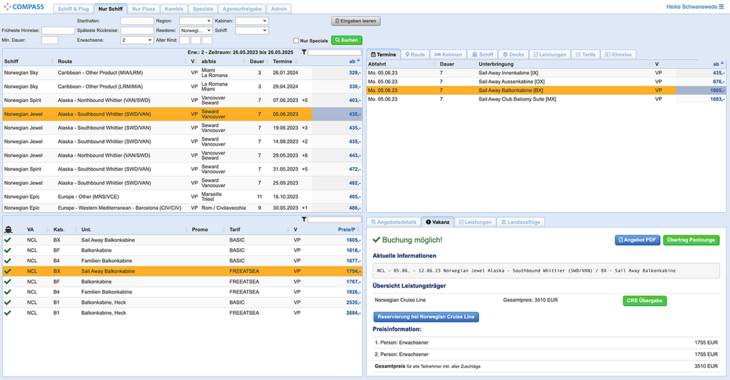Click the green checkmark in the BASIC 1618 row

point(7,250)
